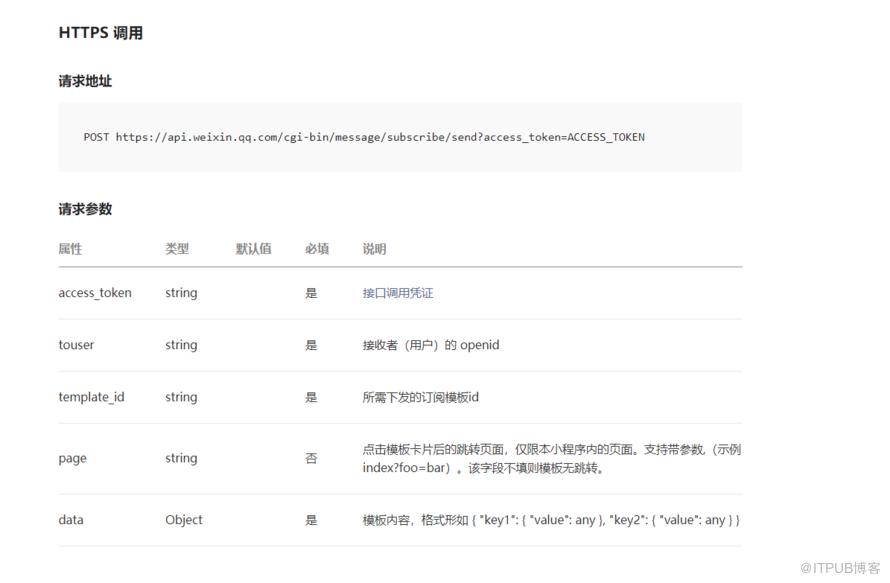Click the 默认值 column header
The width and height of the screenshot is (890, 583).
(x=254, y=249)
